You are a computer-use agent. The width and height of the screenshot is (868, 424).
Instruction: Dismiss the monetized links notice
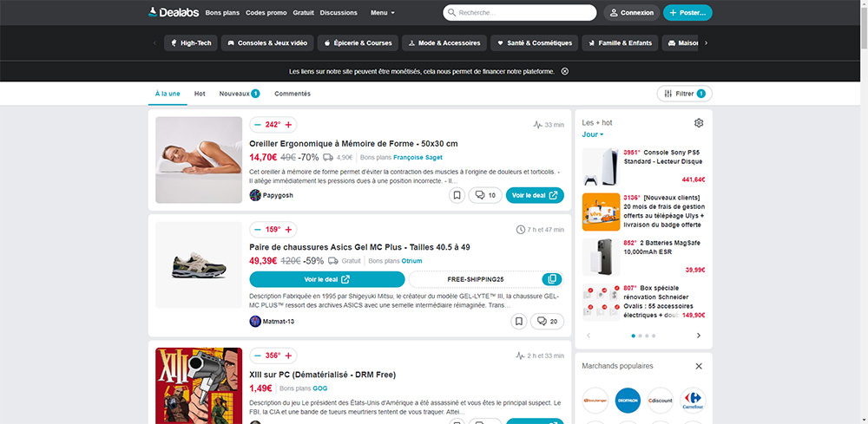coord(565,71)
